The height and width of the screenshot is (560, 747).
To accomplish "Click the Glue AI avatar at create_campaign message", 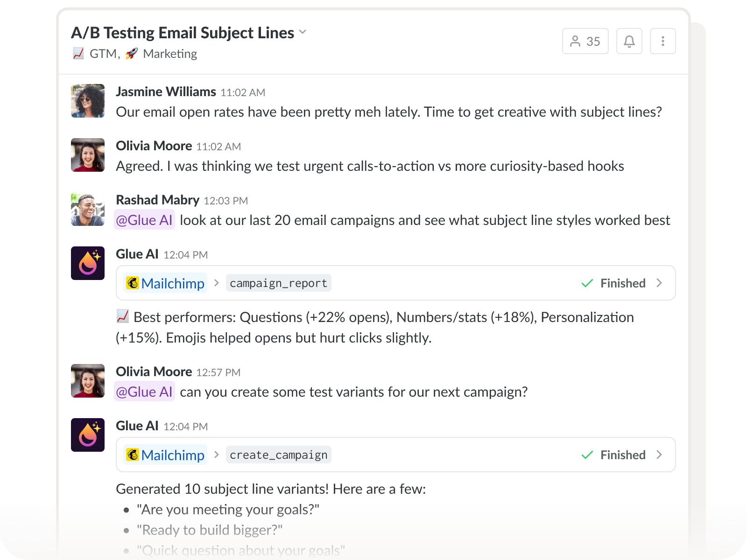I will [x=88, y=435].
